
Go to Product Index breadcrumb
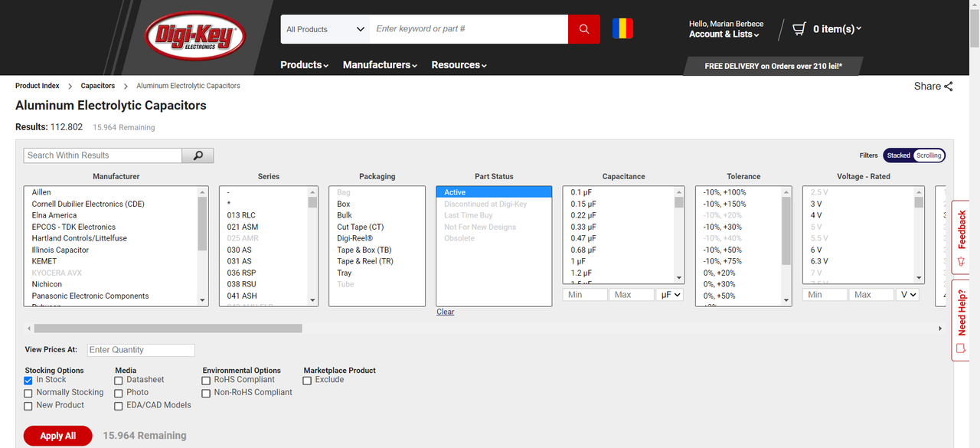(x=38, y=86)
